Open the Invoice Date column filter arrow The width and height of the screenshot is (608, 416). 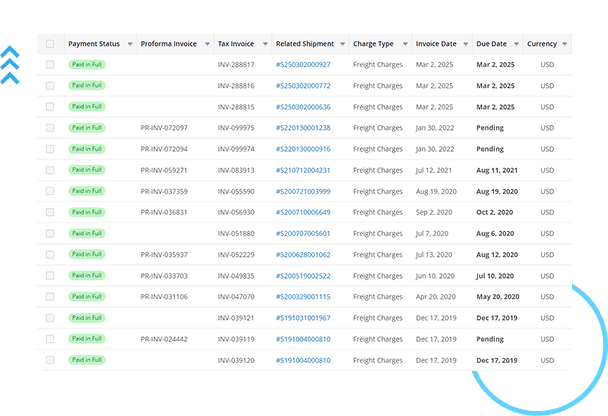466,44
